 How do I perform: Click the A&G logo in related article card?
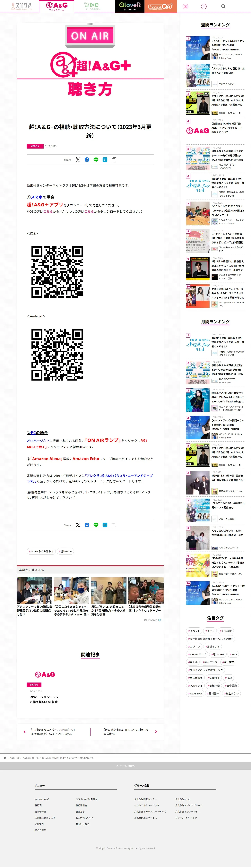point(45,675)
